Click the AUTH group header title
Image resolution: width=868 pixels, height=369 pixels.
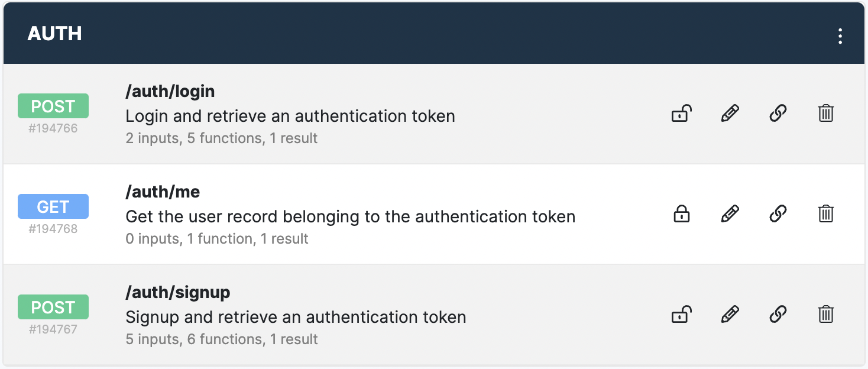[54, 34]
